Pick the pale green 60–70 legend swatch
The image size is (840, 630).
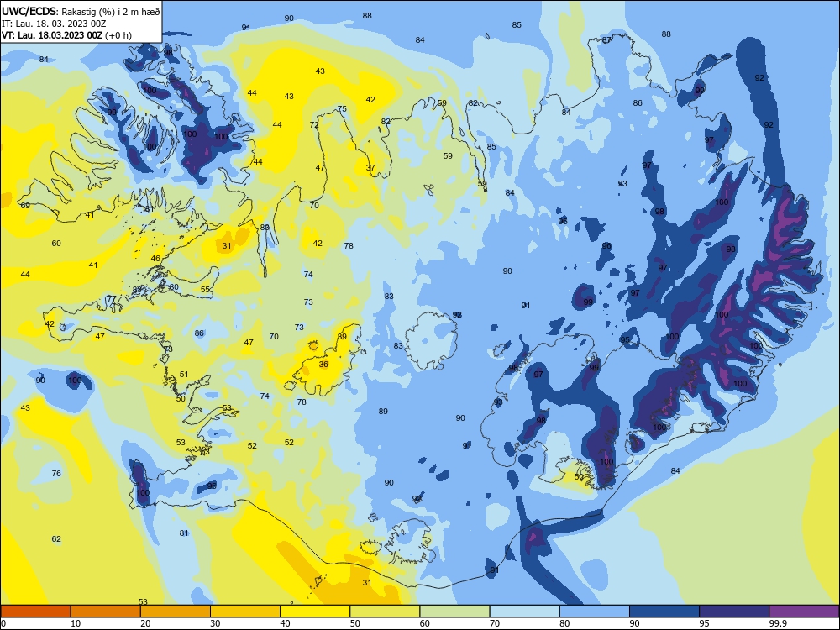[454, 612]
